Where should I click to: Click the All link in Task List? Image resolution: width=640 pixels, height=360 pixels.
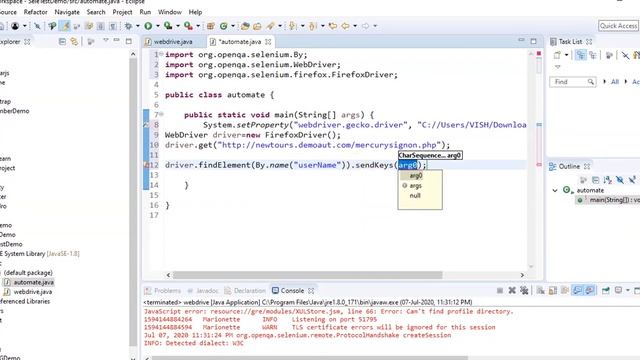pyautogui.click(x=615, y=82)
